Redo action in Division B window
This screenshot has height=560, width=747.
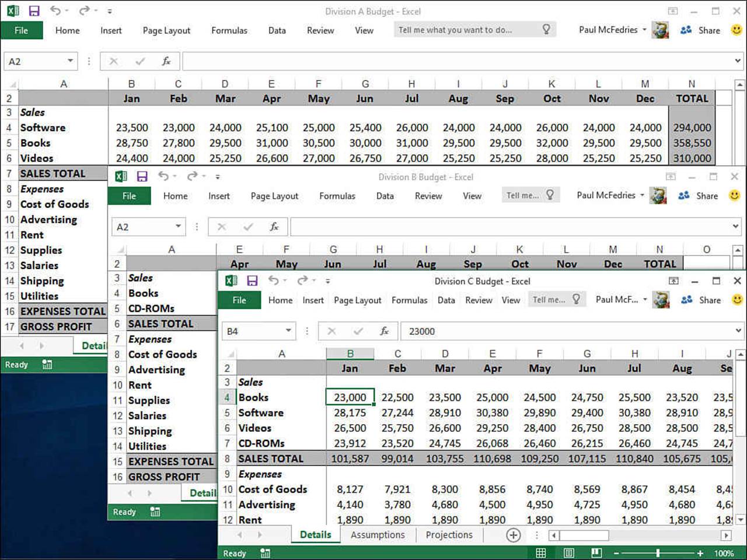point(192,176)
